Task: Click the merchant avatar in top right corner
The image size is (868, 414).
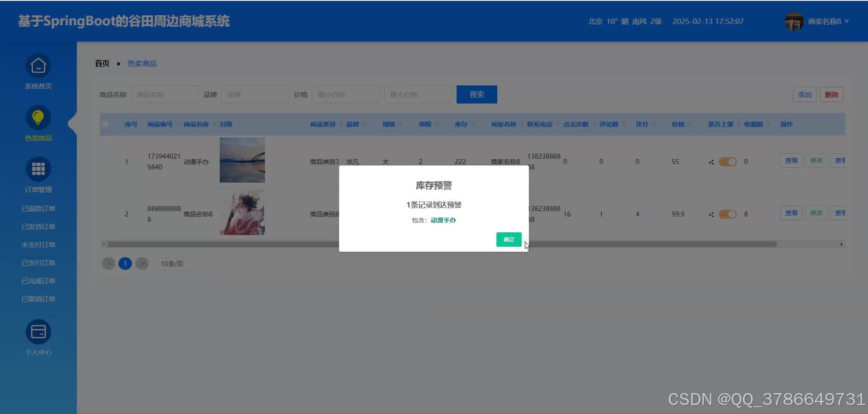Action: pyautogui.click(x=794, y=21)
